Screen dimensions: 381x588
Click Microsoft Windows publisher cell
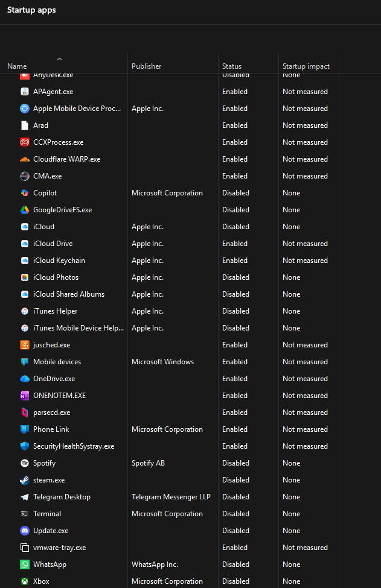(162, 361)
